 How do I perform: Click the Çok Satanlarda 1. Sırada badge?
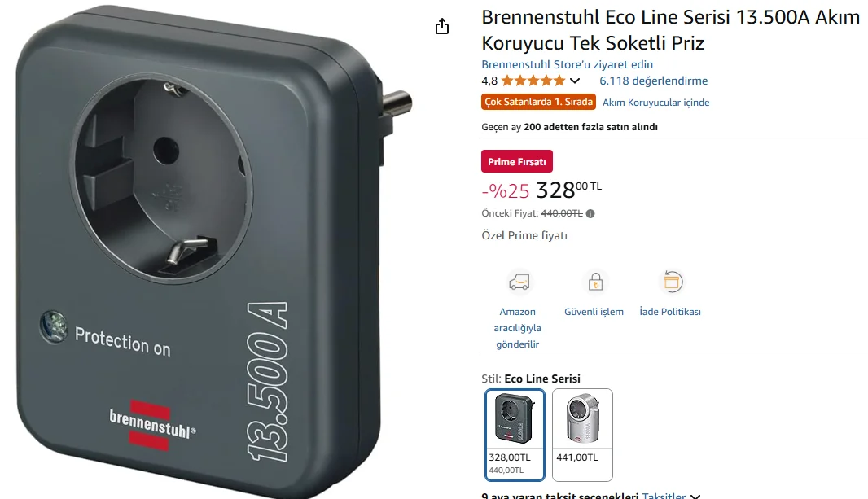coord(538,102)
